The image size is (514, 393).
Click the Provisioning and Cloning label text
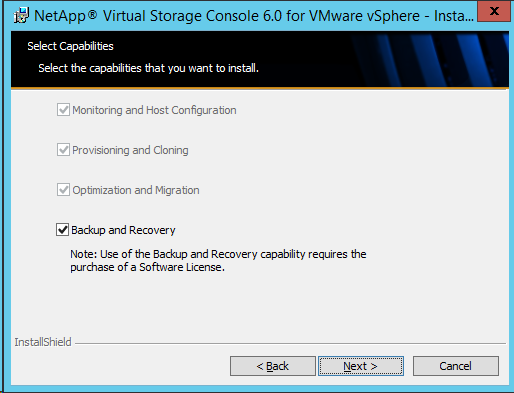(x=130, y=150)
